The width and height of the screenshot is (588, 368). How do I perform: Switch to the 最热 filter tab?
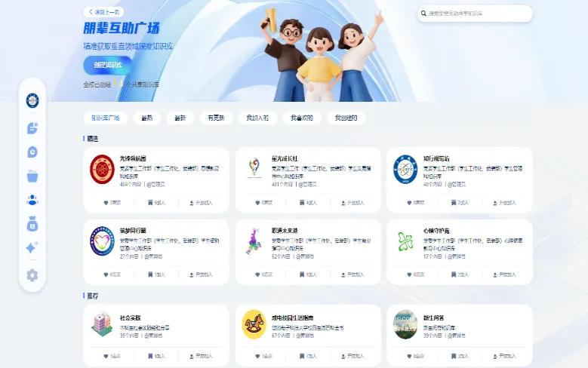(x=146, y=118)
